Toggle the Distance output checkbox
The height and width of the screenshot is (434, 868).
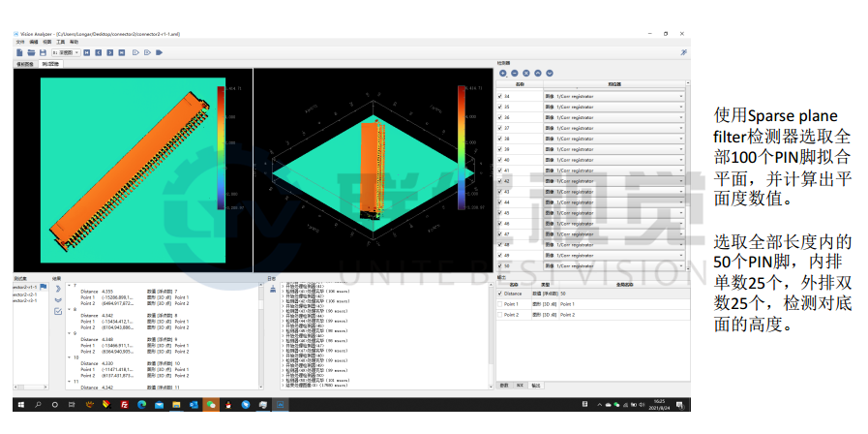point(501,293)
